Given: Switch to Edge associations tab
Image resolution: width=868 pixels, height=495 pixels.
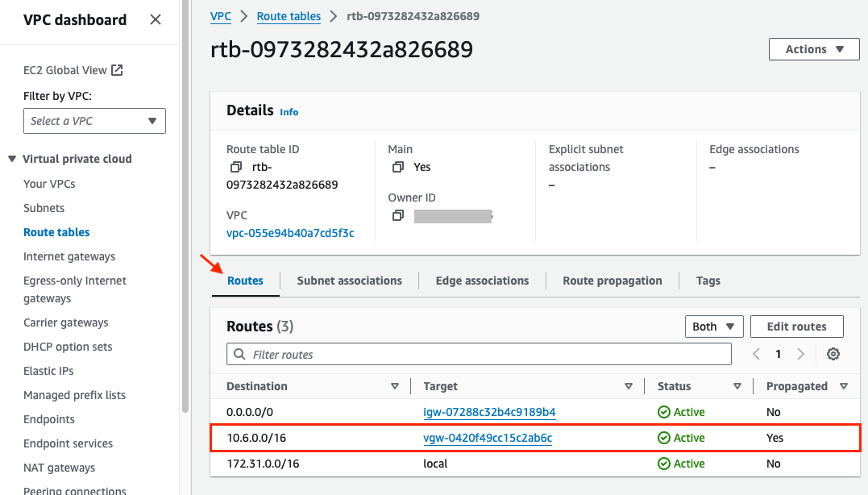Looking at the screenshot, I should pyautogui.click(x=482, y=281).
